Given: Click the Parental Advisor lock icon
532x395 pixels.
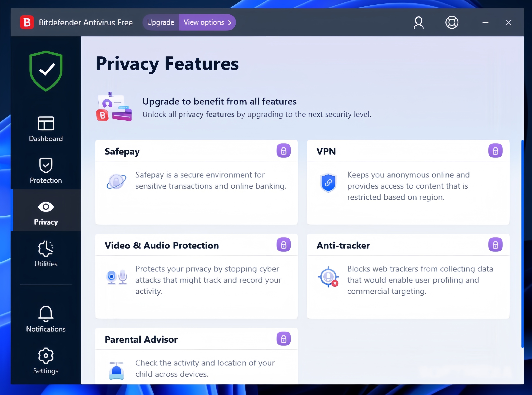Looking at the screenshot, I should click(x=284, y=339).
